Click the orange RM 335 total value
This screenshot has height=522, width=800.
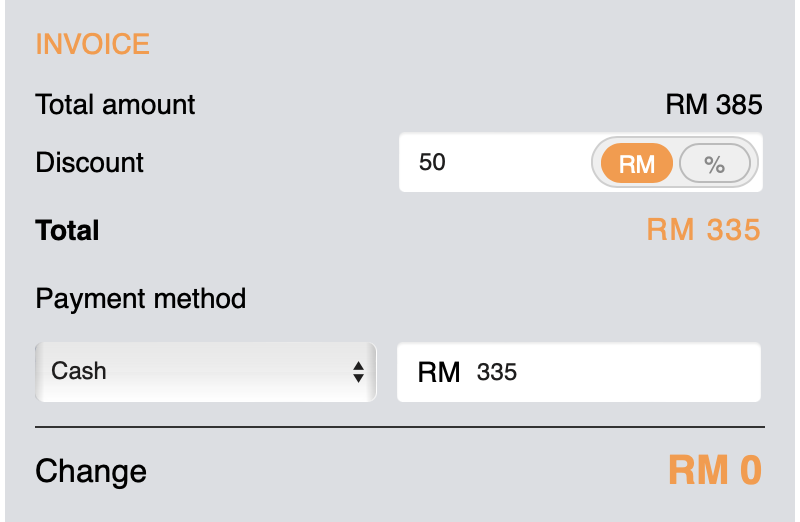(703, 230)
